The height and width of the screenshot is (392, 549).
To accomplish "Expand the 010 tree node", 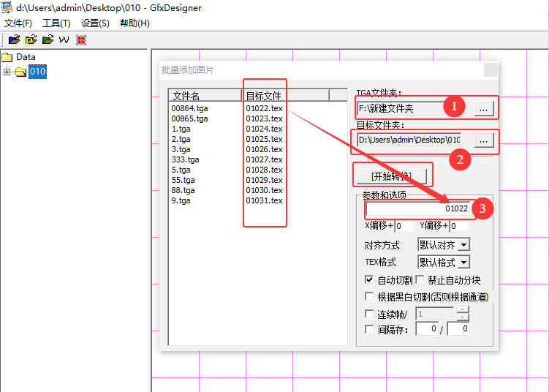I will point(7,72).
